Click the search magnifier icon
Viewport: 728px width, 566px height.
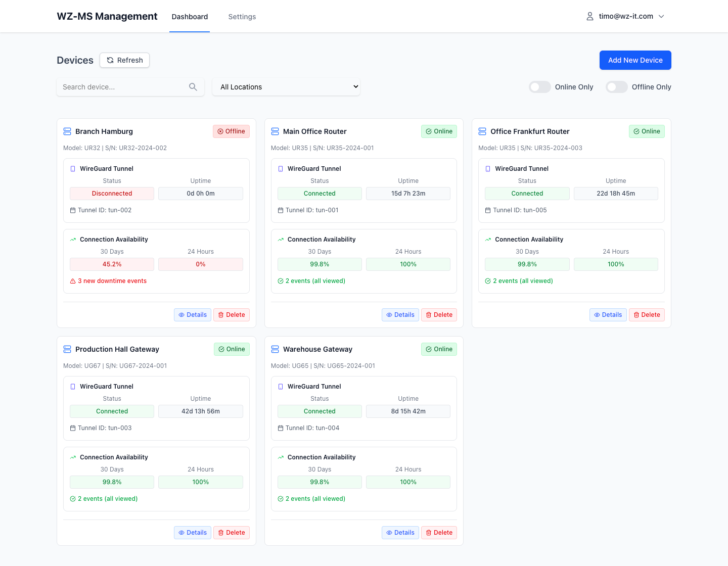193,87
